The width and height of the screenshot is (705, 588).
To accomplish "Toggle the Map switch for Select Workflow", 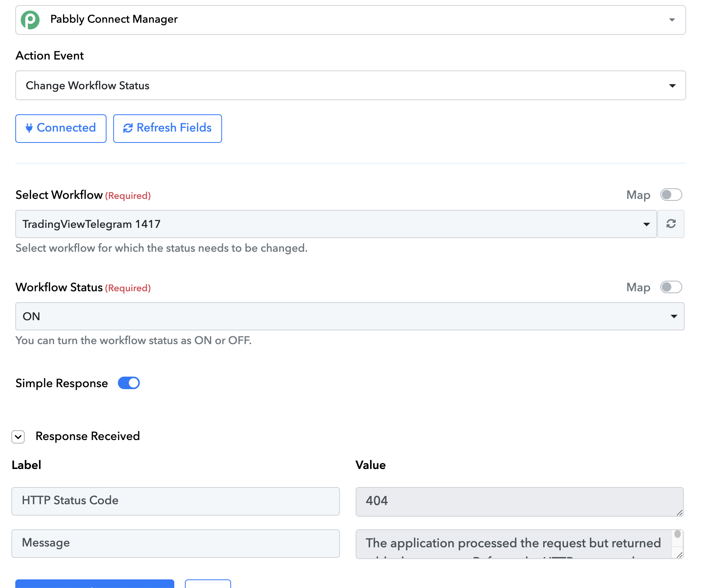I will click(x=671, y=195).
